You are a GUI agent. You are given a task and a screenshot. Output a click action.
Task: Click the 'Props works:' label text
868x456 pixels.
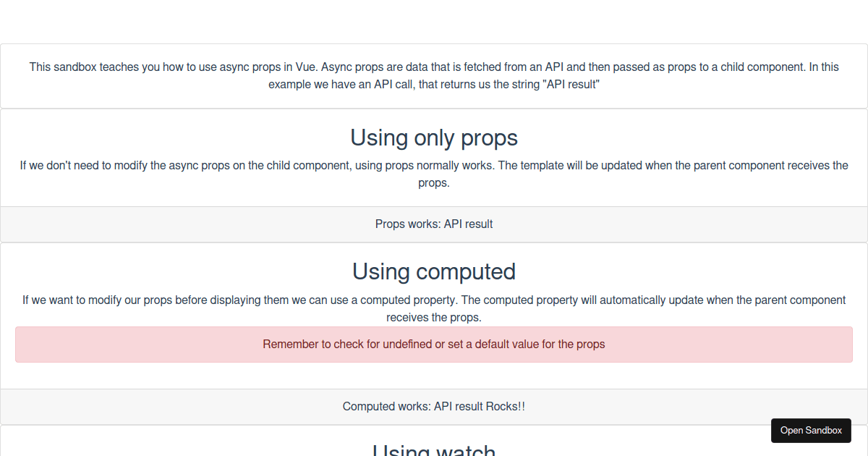coord(408,224)
